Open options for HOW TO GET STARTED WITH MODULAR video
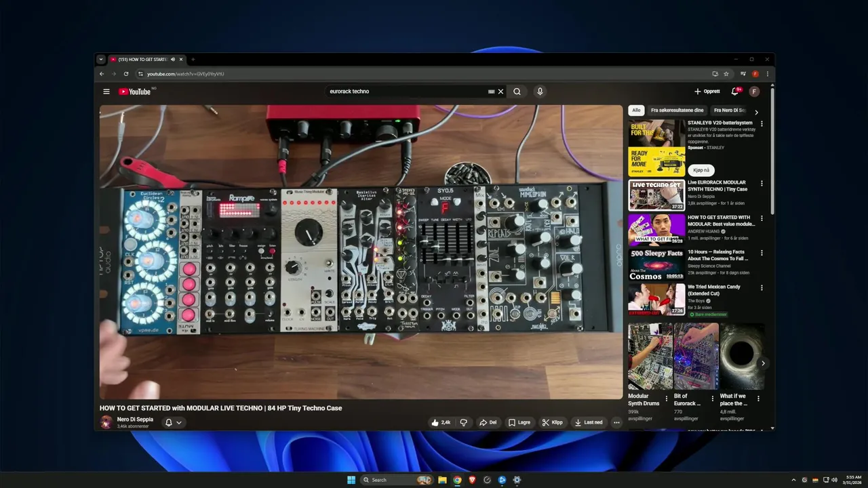The width and height of the screenshot is (868, 488). coord(762,218)
